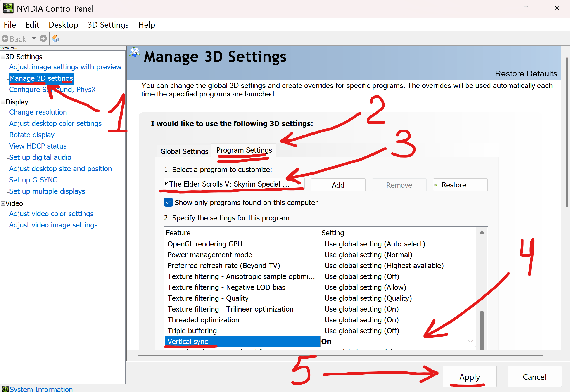Viewport: 570px width, 392px height.
Task: Click the Restore Defaults link
Action: (526, 74)
